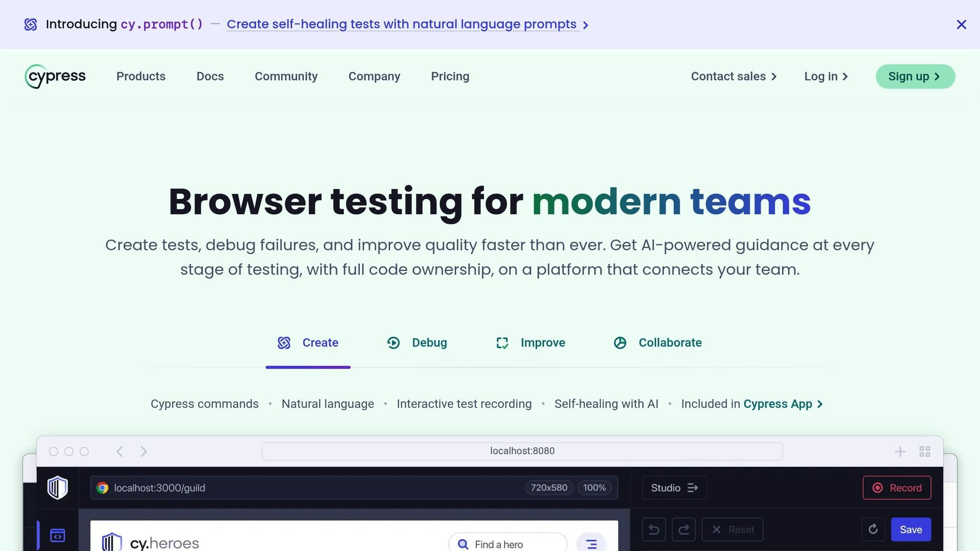Click the hamburger menu icon in cy.heroes
The height and width of the screenshot is (551, 980).
click(591, 544)
